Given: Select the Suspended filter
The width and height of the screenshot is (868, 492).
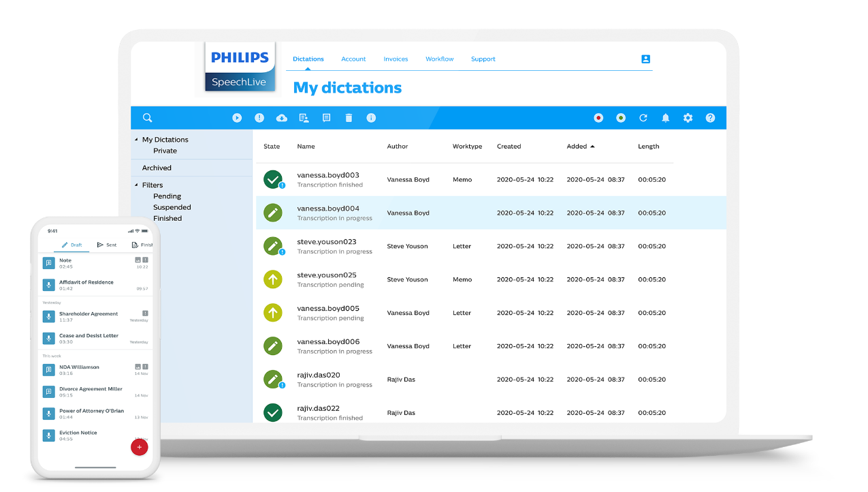Looking at the screenshot, I should 172,207.
